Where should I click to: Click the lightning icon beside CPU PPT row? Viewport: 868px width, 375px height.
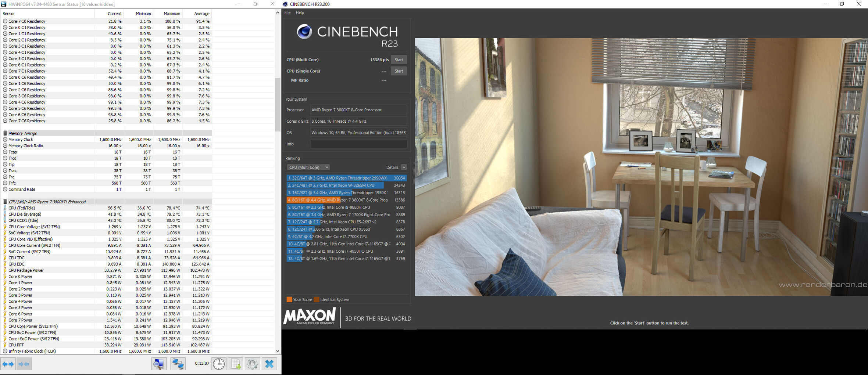(x=5, y=345)
